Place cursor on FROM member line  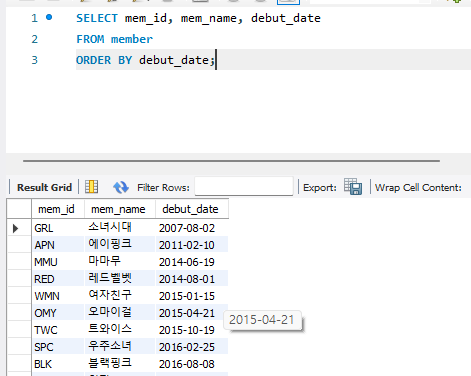pyautogui.click(x=114, y=39)
